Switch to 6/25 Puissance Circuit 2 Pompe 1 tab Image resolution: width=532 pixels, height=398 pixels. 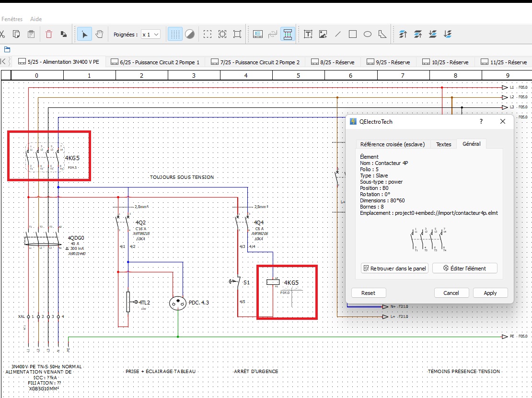click(x=155, y=62)
